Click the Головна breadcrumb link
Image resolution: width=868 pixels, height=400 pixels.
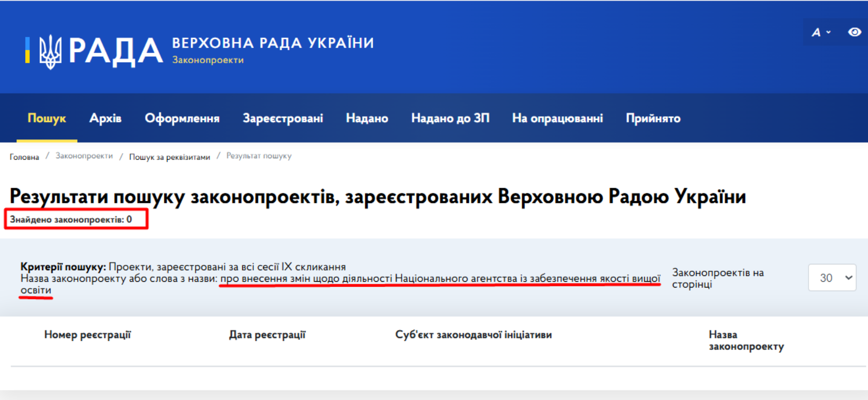tap(24, 157)
